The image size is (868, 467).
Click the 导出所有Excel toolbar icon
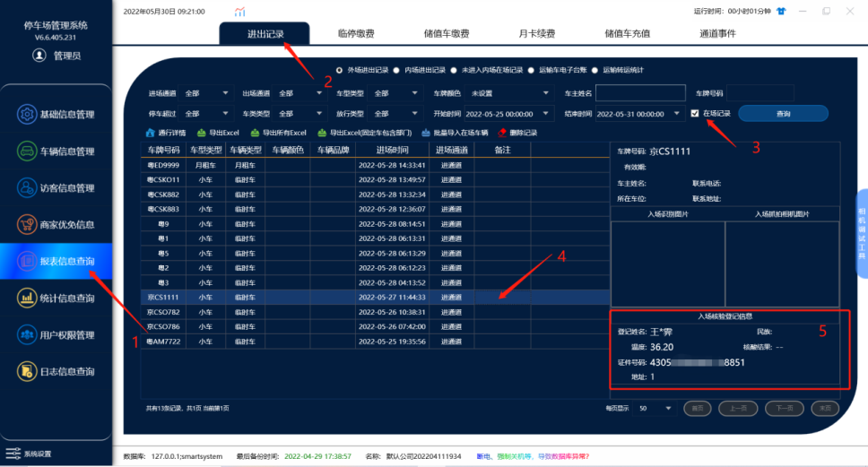pyautogui.click(x=255, y=133)
